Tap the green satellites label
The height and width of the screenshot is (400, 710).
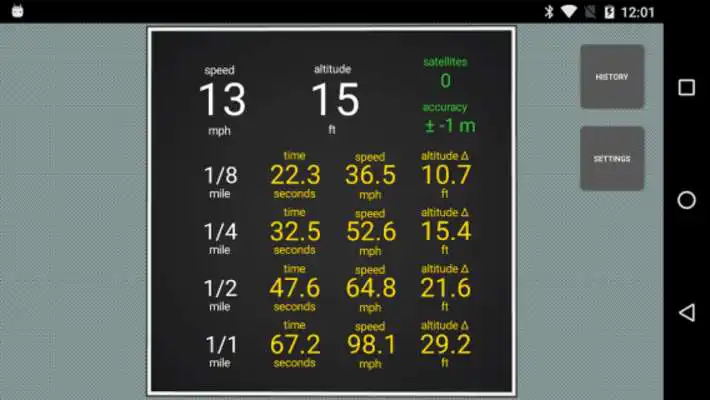446,62
